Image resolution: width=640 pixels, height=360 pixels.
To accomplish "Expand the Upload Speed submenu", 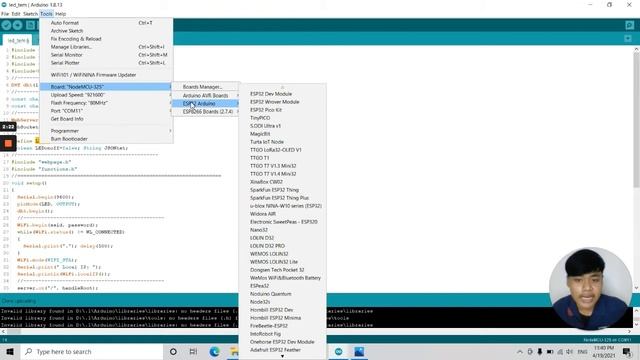I will 106,95.
